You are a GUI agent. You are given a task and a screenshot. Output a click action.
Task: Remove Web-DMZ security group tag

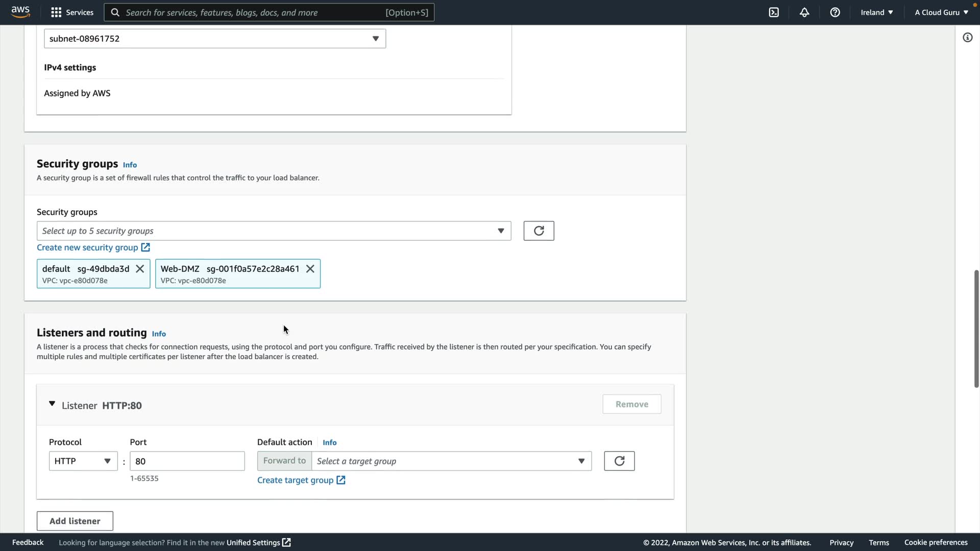click(310, 269)
